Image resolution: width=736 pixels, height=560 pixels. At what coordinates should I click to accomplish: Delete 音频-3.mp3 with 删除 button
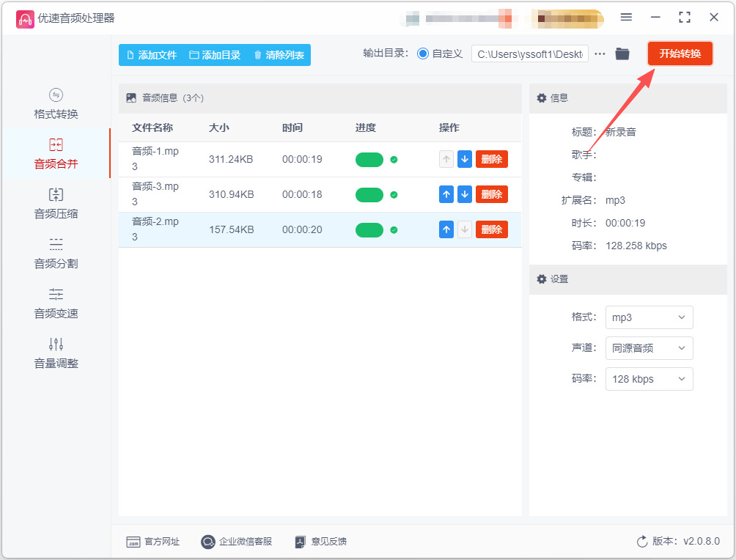click(x=491, y=194)
